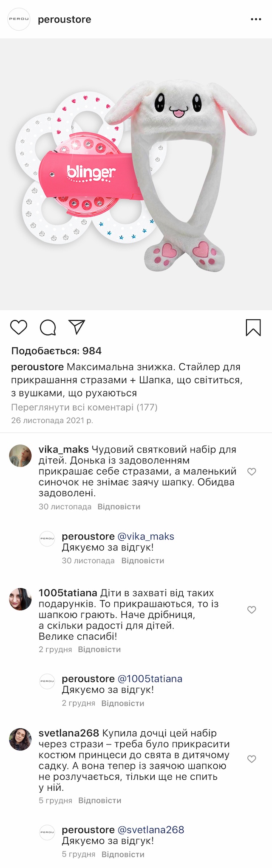Open the @vika_maks mention link

coord(146,537)
